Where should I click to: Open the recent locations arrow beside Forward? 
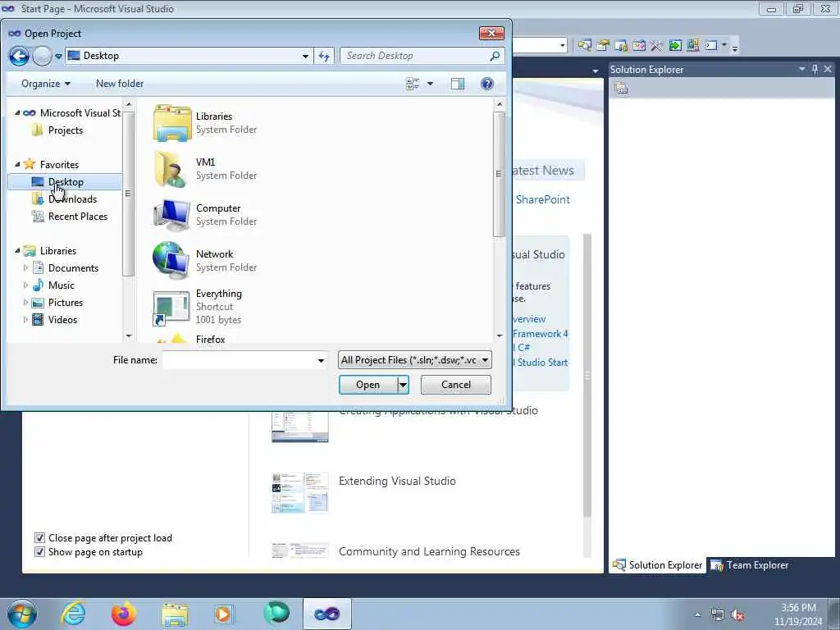coord(58,57)
